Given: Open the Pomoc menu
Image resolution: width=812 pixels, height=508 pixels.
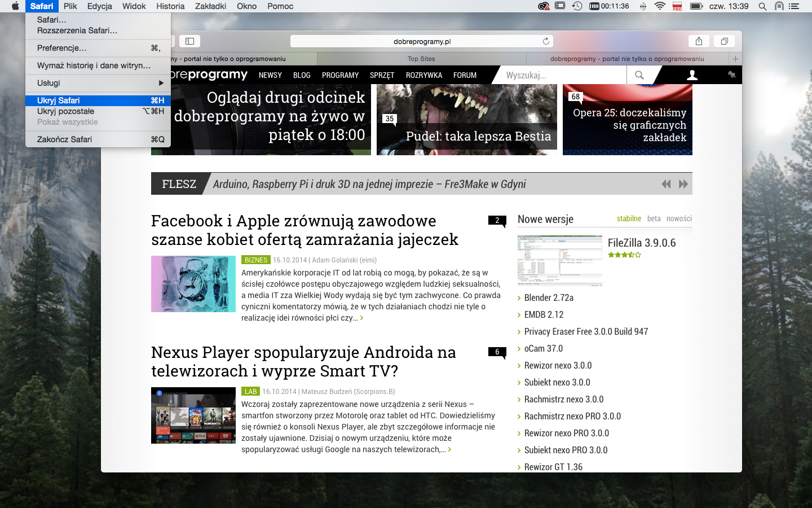Looking at the screenshot, I should 280,6.
